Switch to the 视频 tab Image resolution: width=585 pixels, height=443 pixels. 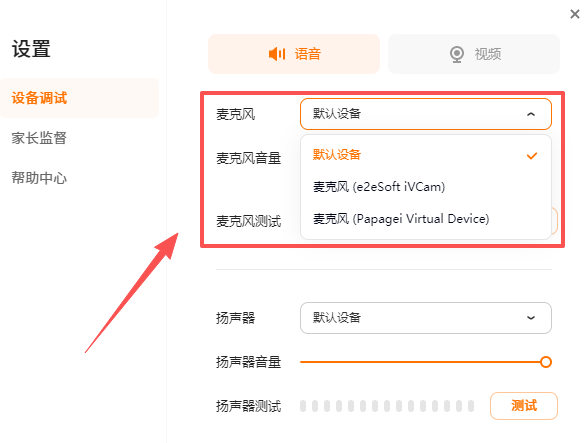474,54
